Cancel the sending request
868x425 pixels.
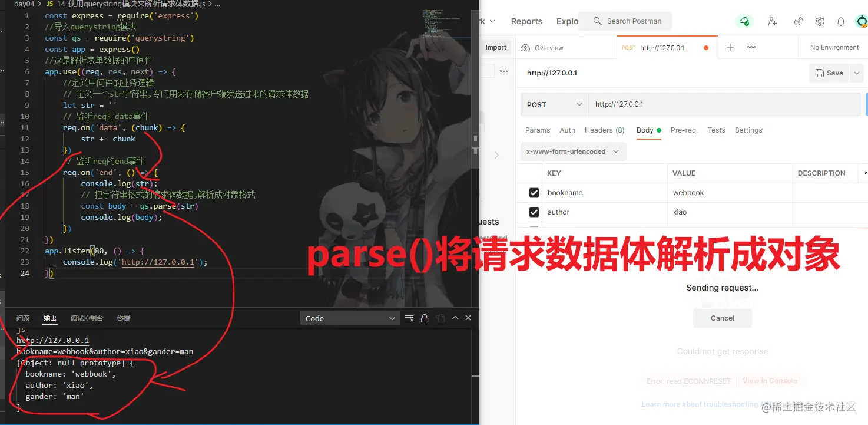(x=722, y=318)
